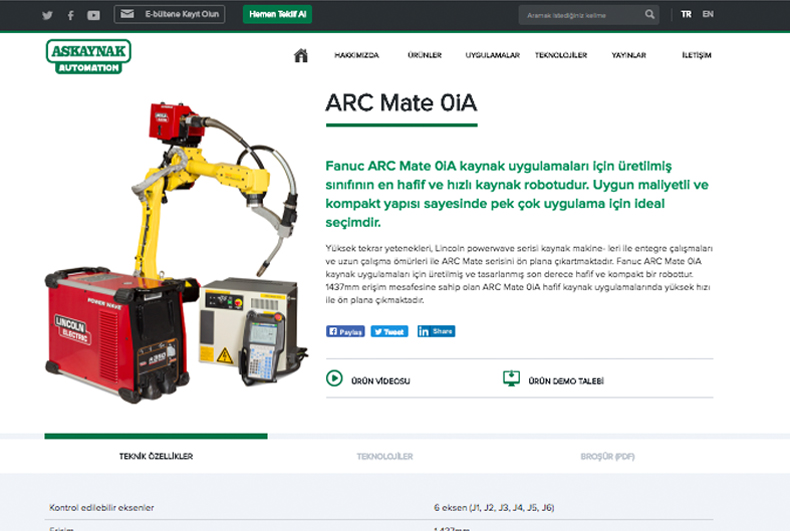Click the product video play icon

pyautogui.click(x=334, y=378)
